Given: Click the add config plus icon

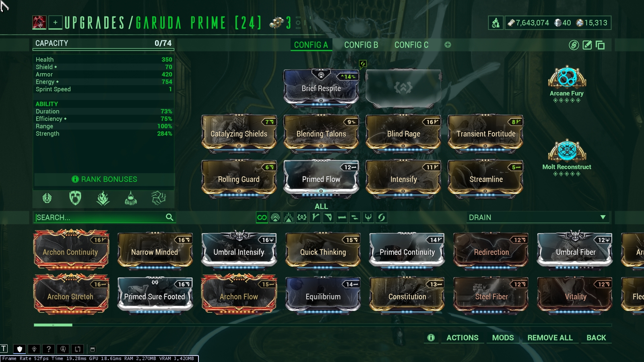Looking at the screenshot, I should tap(448, 45).
